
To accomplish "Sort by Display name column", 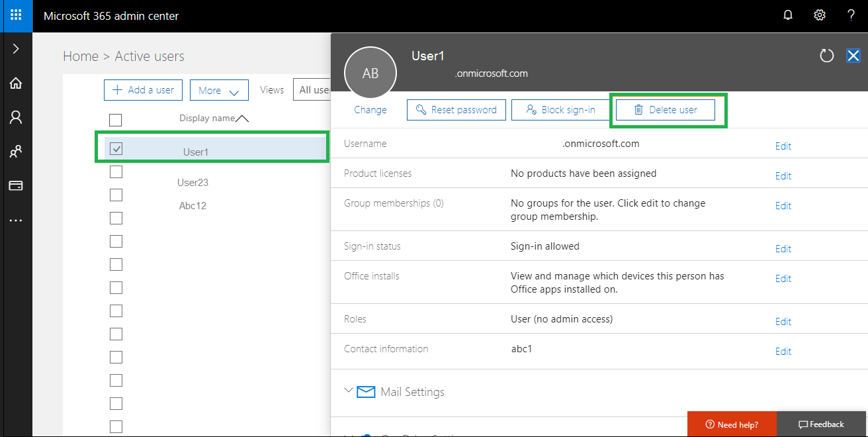I will tap(213, 119).
